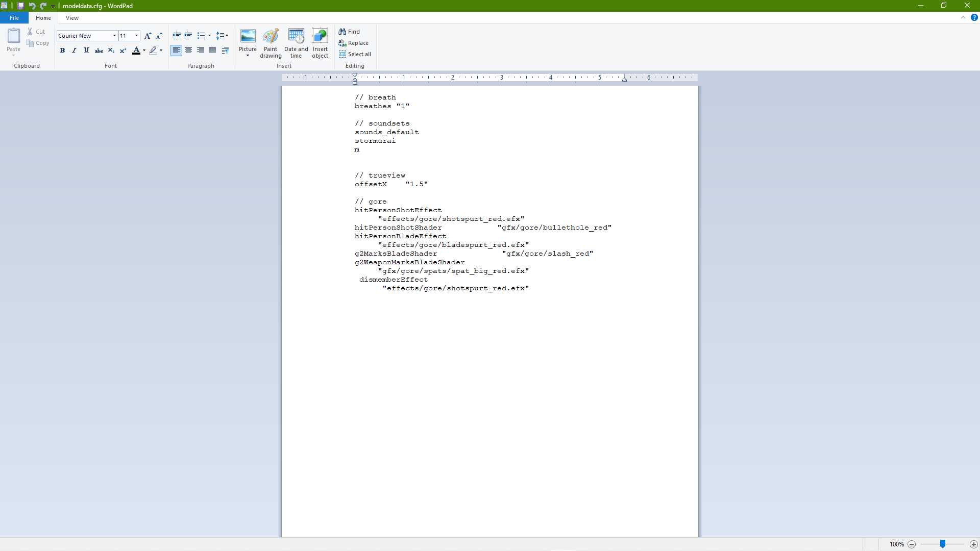
Task: Apply strikethrough formatting
Action: point(99,51)
